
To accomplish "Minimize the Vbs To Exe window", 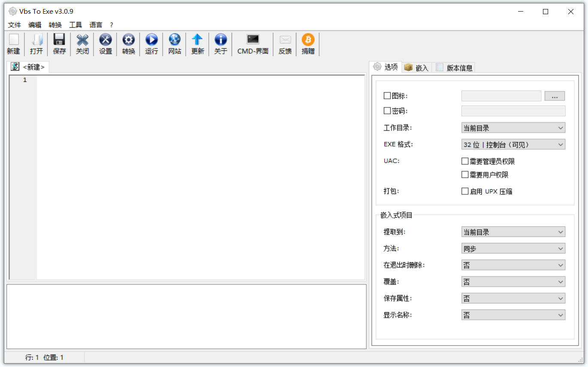I will click(x=521, y=12).
